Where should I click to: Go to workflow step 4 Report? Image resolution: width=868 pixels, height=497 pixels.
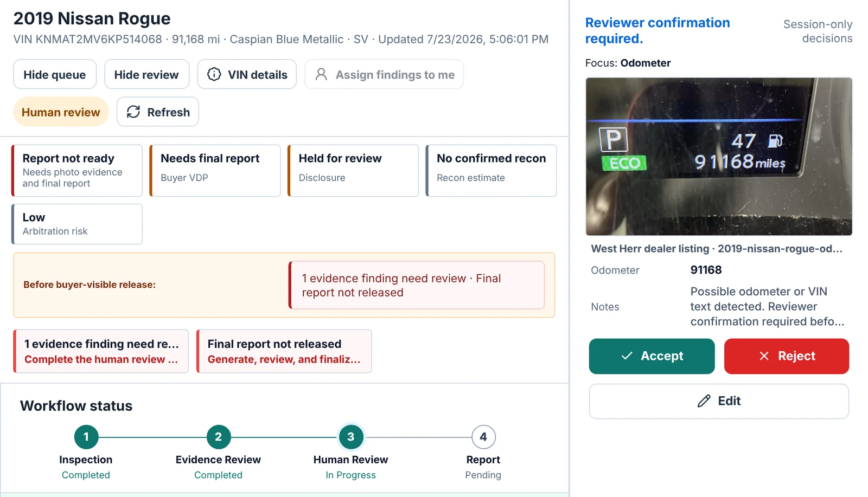coord(483,437)
